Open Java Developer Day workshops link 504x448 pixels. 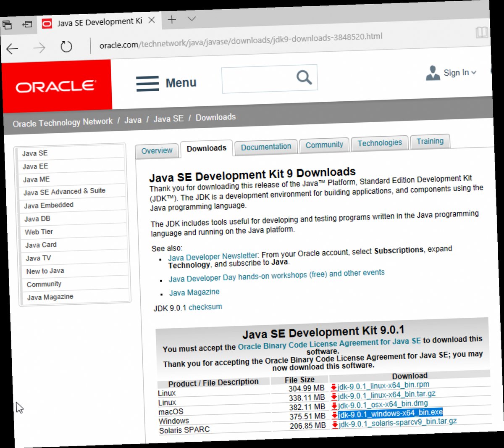point(277,275)
